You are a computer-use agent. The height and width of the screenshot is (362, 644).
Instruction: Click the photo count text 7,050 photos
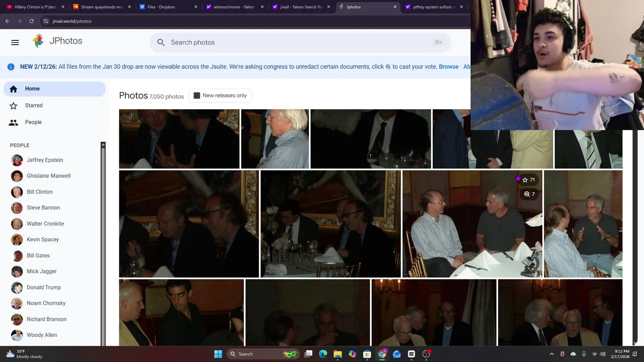coord(167,97)
